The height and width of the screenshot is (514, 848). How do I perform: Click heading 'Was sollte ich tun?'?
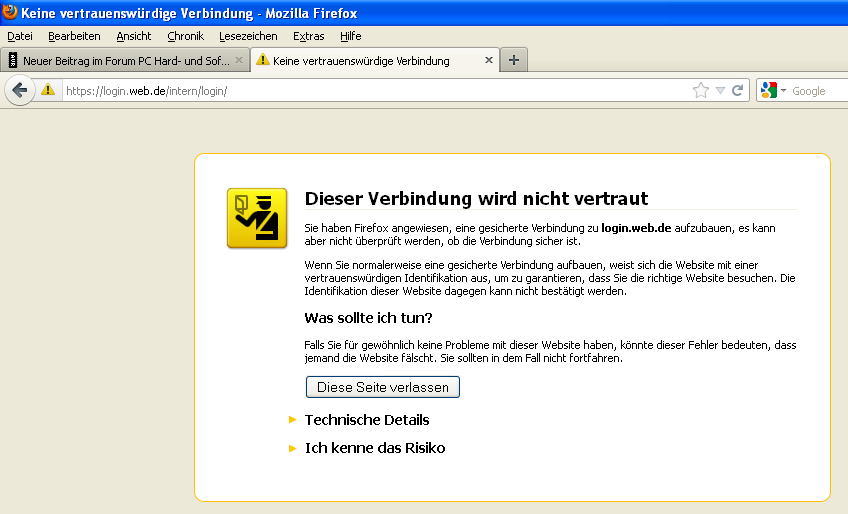point(368,318)
